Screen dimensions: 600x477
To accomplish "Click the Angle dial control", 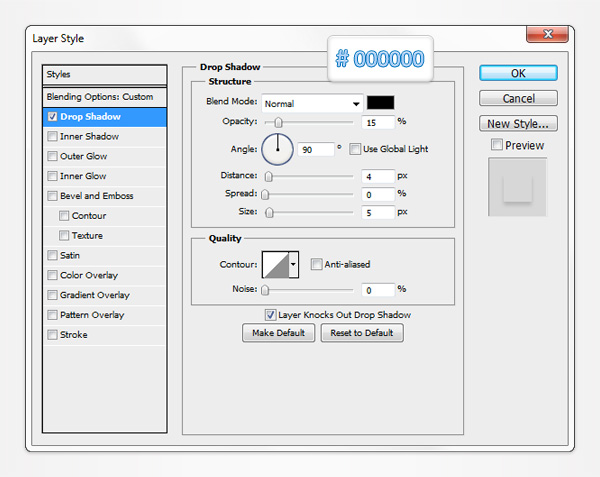I will coord(277,149).
